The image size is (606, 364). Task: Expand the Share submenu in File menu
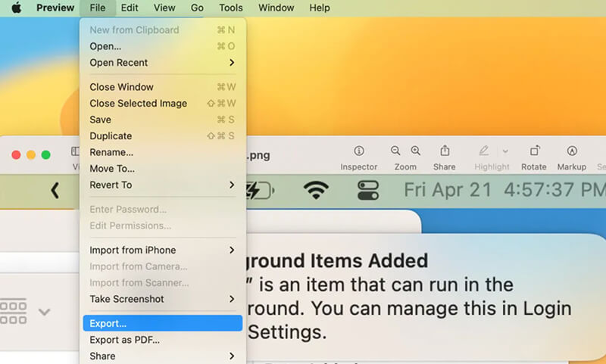pyautogui.click(x=163, y=356)
